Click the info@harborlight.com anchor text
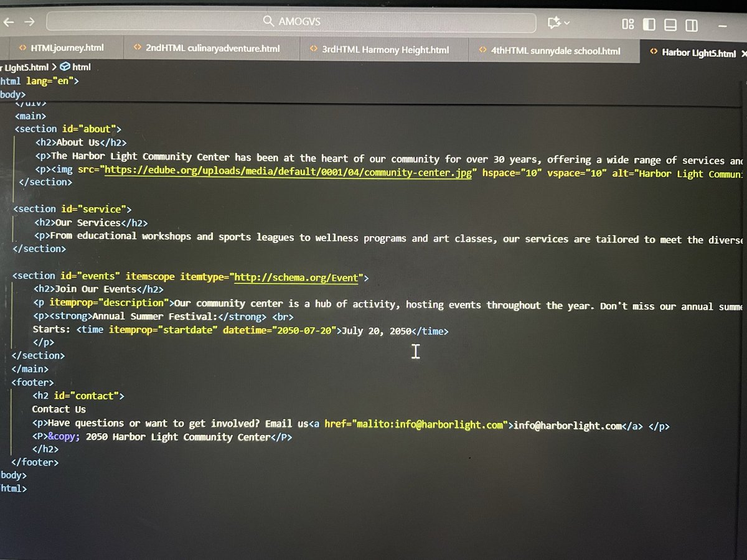Image resolution: width=747 pixels, height=560 pixels. pyautogui.click(x=567, y=426)
